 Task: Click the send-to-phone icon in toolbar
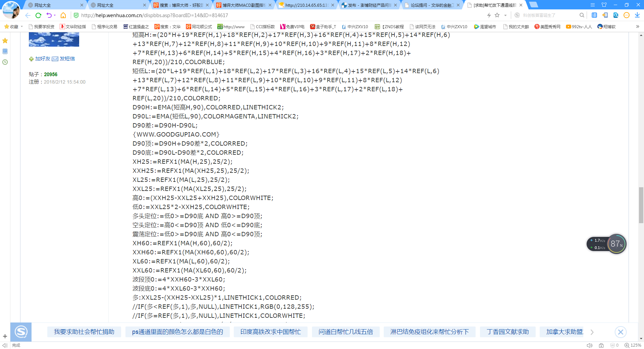click(x=605, y=15)
